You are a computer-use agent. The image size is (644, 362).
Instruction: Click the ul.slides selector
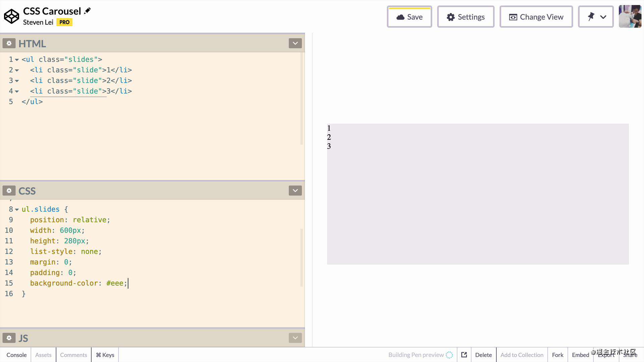pos(41,209)
